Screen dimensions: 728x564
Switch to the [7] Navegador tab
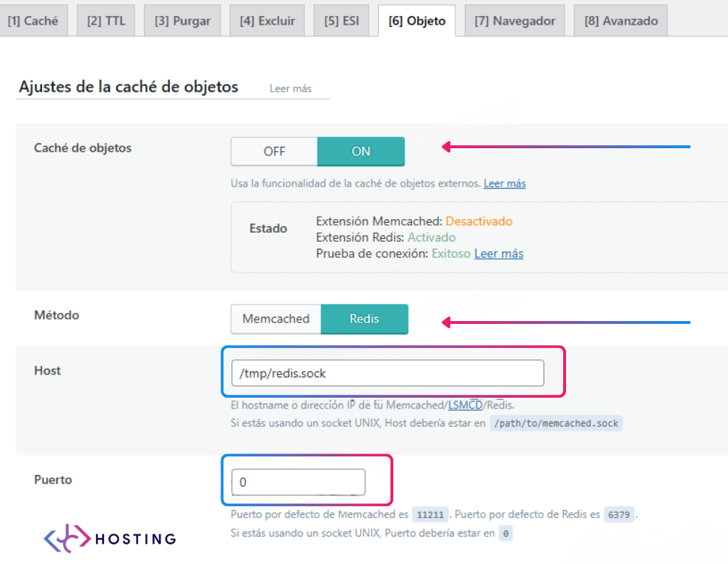(514, 21)
